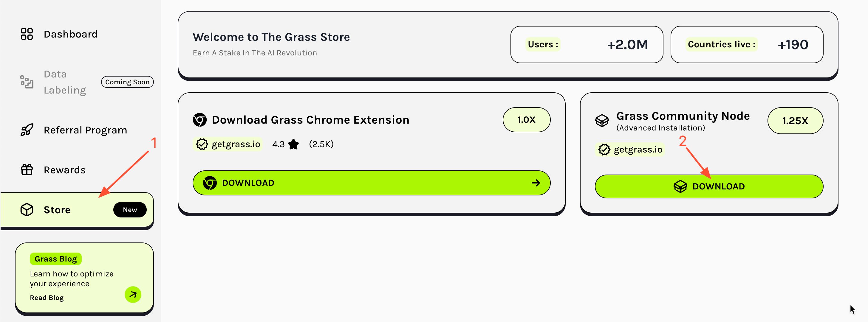Image resolution: width=868 pixels, height=322 pixels.
Task: Click the Dashboard grid icon
Action: pyautogui.click(x=27, y=34)
